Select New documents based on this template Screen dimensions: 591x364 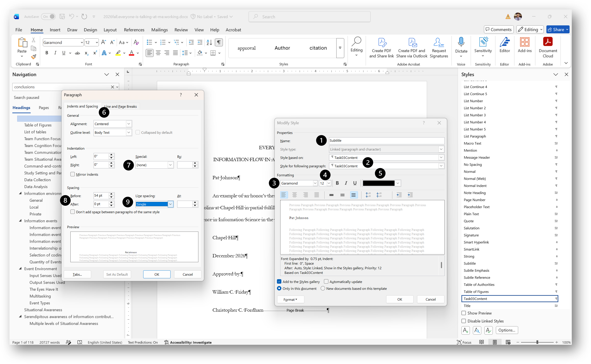[x=323, y=288]
